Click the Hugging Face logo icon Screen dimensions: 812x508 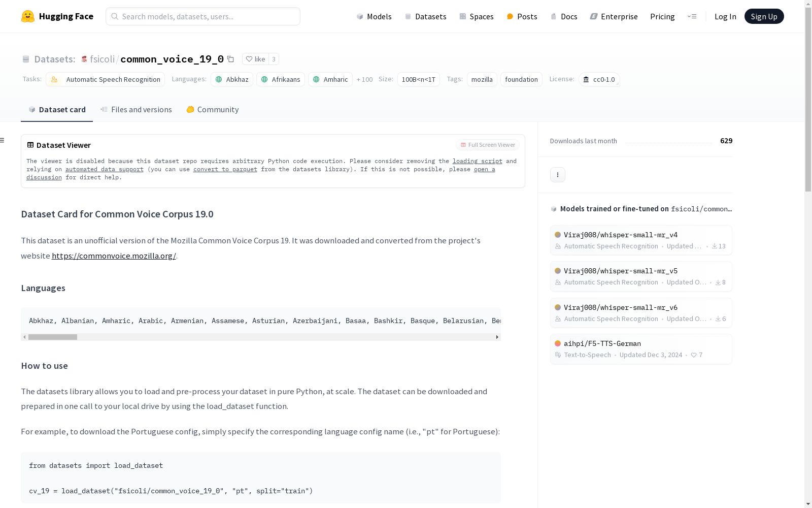[28, 16]
